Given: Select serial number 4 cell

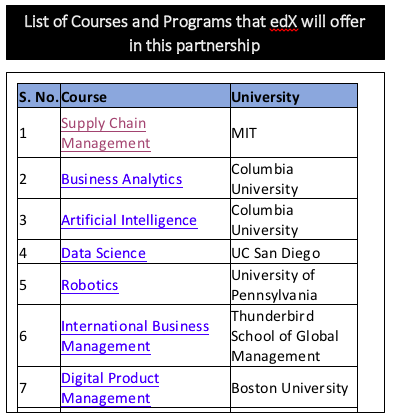Looking at the screenshot, I should click(x=39, y=252).
